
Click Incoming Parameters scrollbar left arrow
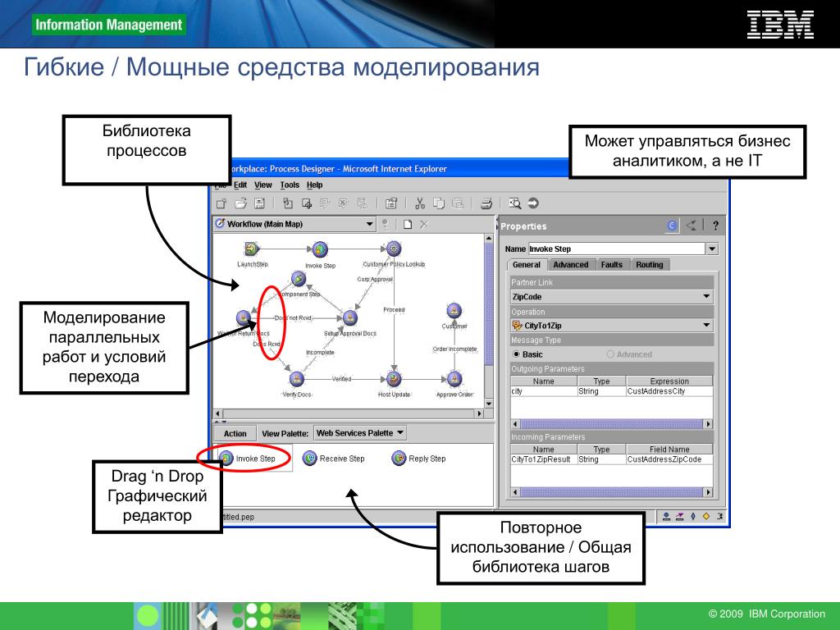515,492
